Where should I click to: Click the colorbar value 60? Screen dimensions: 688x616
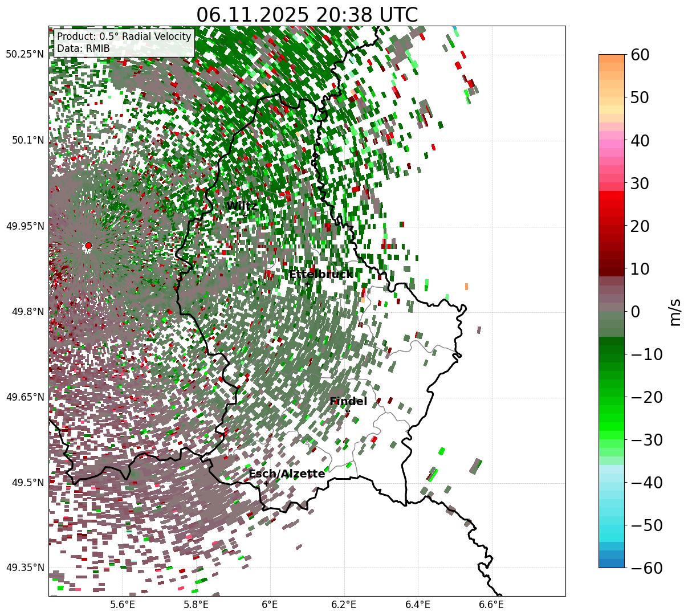(640, 55)
